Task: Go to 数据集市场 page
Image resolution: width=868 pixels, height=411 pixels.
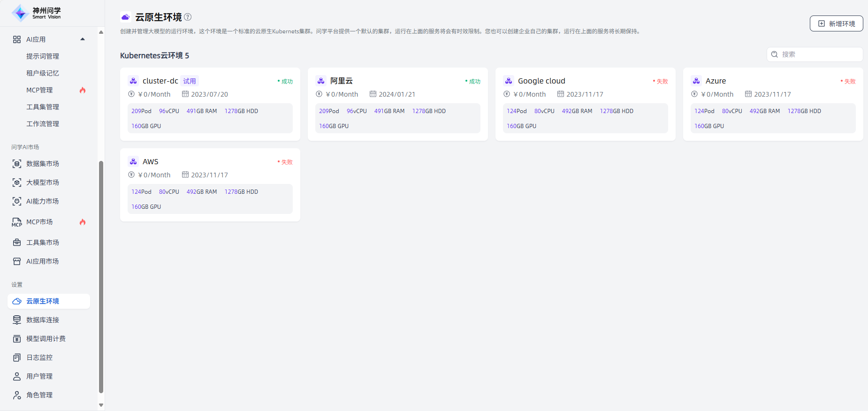Action: (x=43, y=164)
